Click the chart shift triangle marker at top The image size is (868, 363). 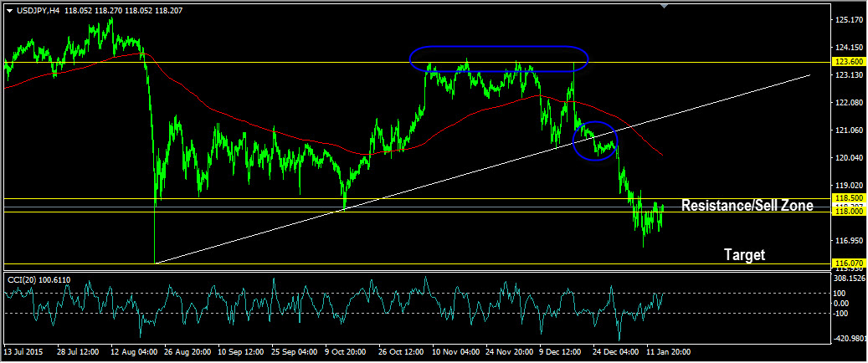point(665,6)
